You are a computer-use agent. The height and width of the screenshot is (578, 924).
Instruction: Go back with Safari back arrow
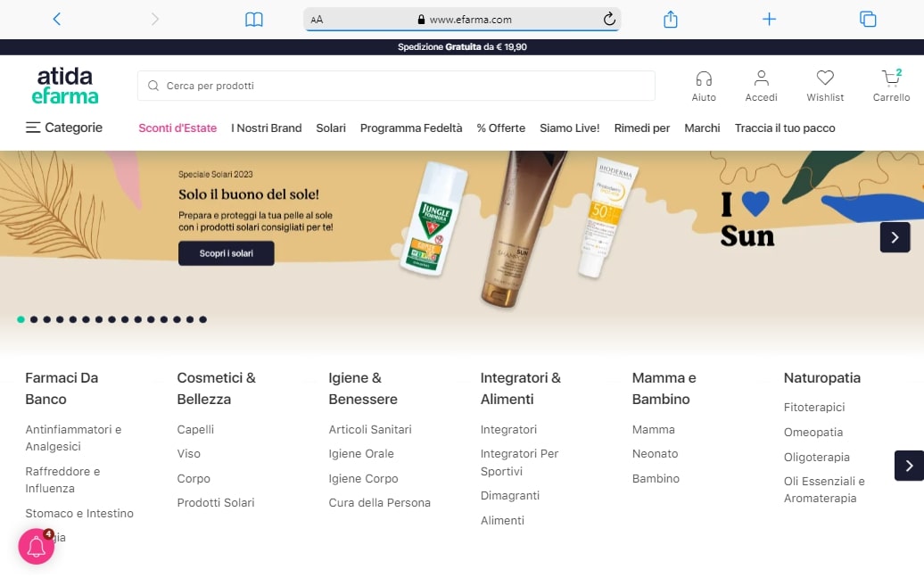(x=56, y=19)
